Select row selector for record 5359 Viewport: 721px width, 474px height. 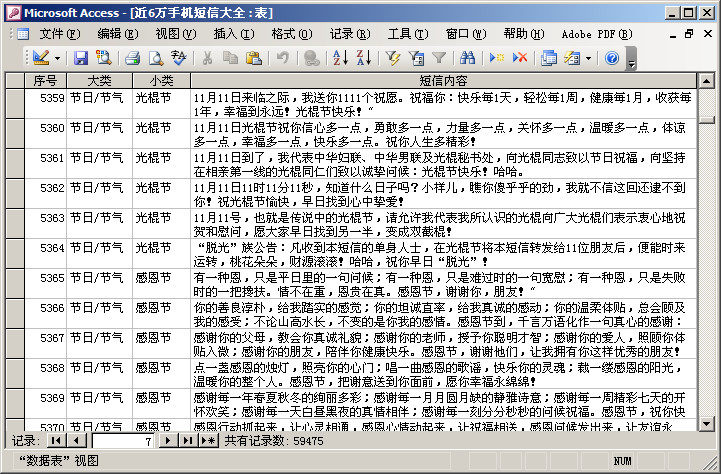[x=15, y=103]
